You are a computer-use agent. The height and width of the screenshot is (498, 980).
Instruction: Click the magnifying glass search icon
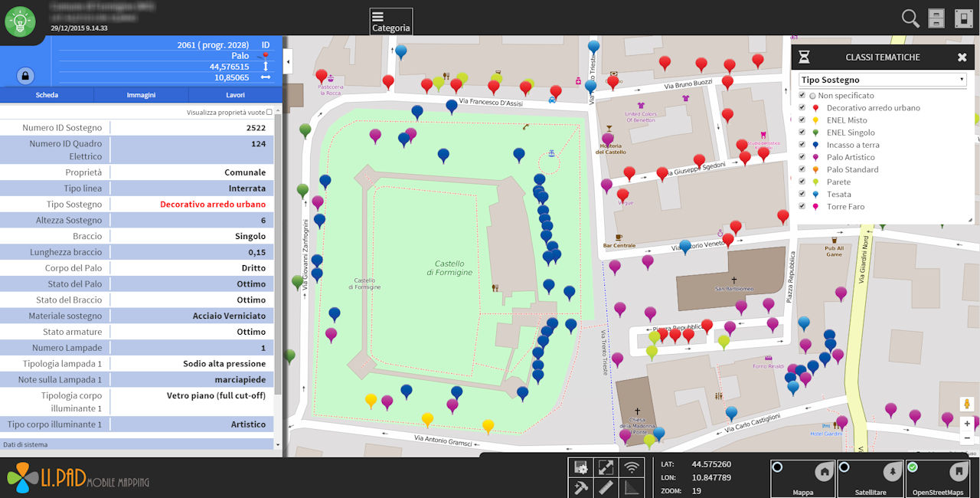pos(910,18)
